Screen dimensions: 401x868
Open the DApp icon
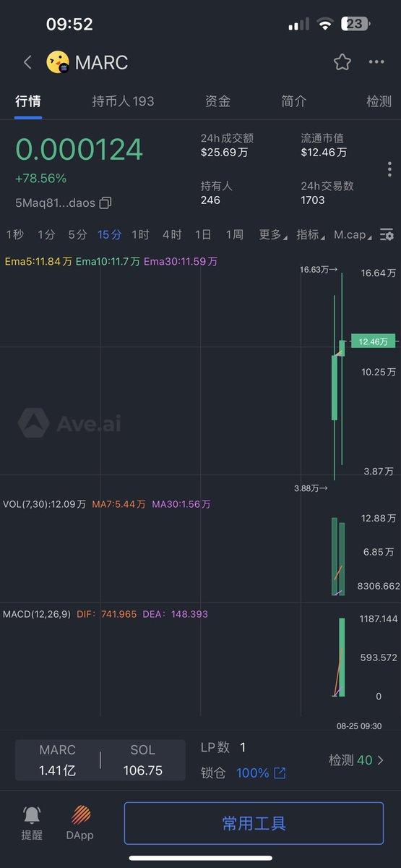pos(82,815)
